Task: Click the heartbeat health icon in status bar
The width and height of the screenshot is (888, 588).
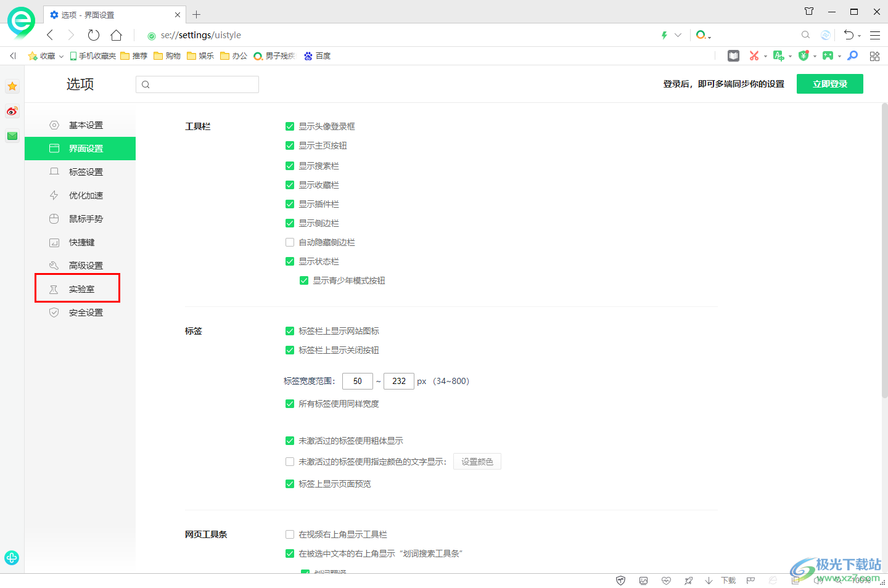Action: [x=666, y=581]
